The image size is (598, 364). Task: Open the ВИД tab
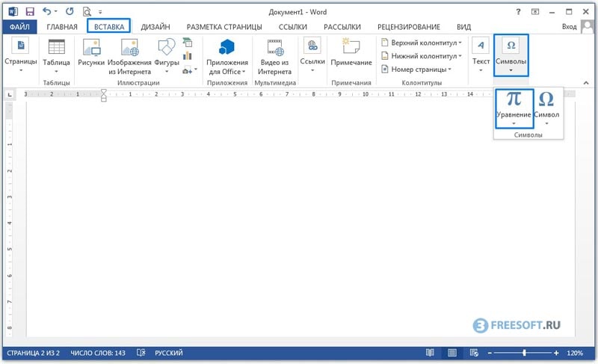tap(463, 27)
